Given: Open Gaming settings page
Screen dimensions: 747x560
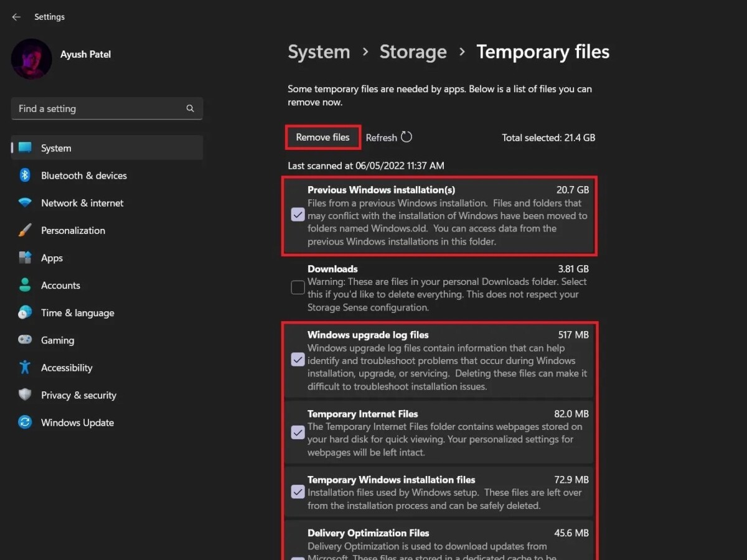Looking at the screenshot, I should tap(57, 340).
